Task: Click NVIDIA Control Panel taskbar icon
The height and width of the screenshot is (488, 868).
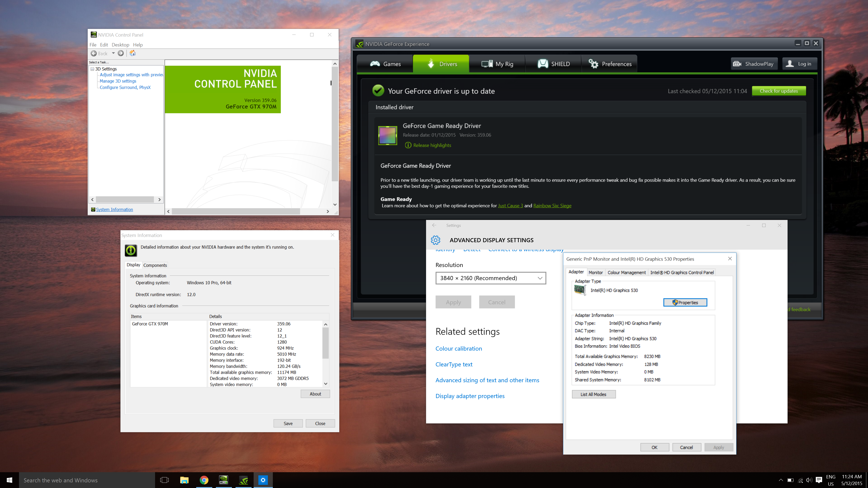Action: pos(223,480)
